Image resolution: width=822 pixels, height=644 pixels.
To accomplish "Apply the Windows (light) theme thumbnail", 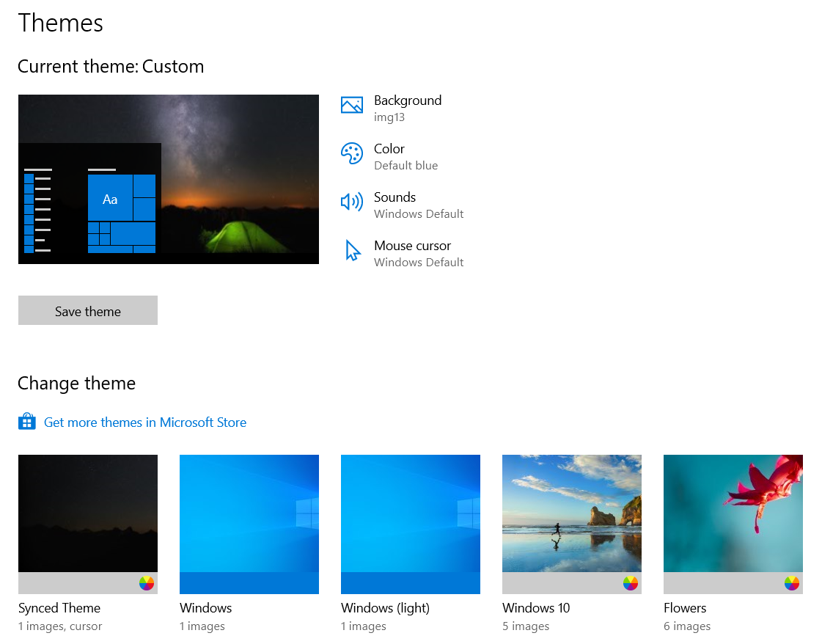I will coord(411,524).
